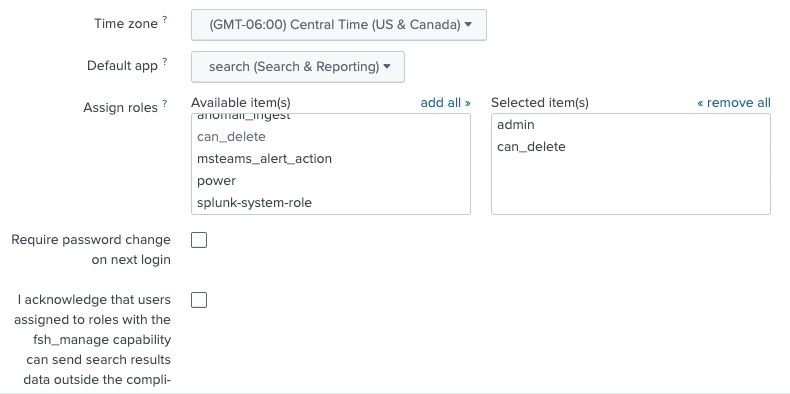
Task: Open the Central Time zone dropdown
Action: (x=339, y=25)
